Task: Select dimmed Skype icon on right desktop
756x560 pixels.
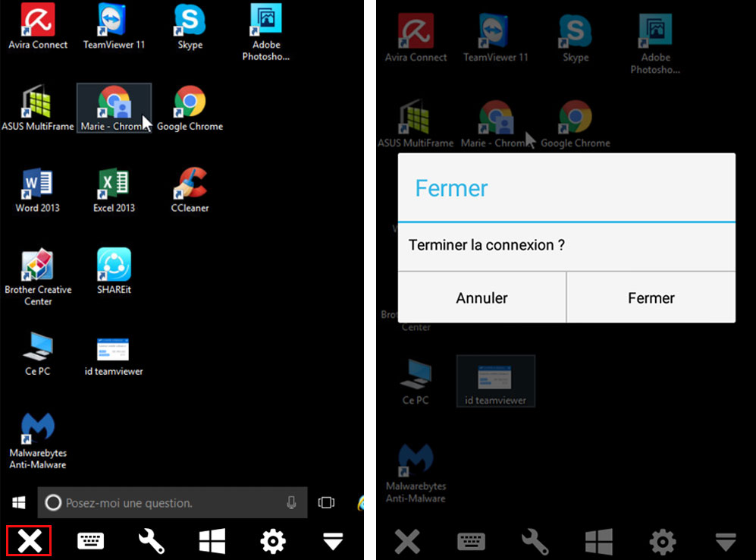Action: (x=576, y=39)
